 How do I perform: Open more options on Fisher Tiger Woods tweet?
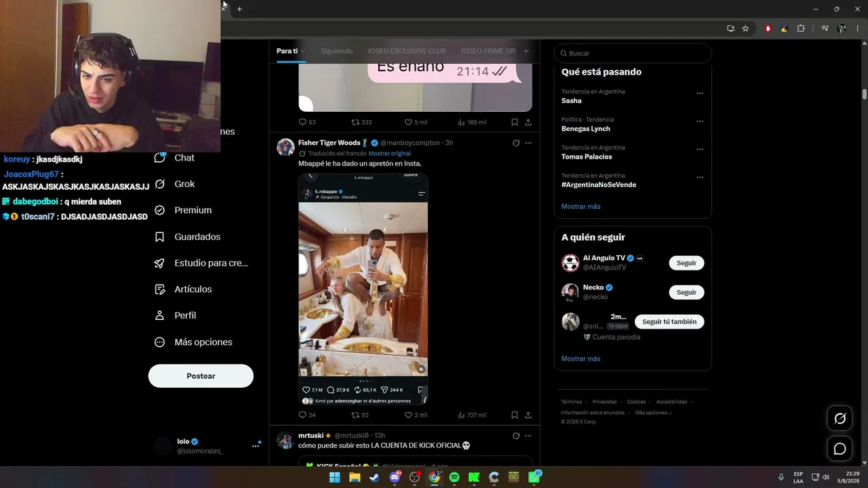[x=528, y=143]
